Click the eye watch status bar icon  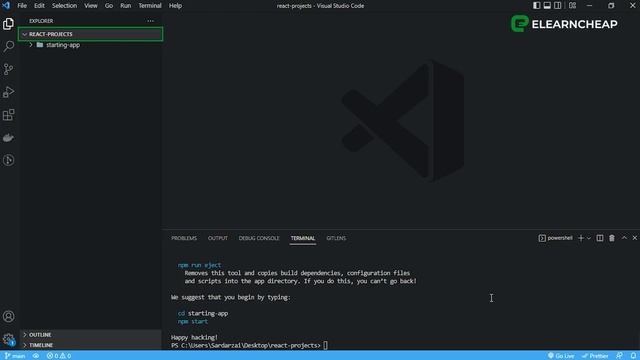tap(36, 356)
